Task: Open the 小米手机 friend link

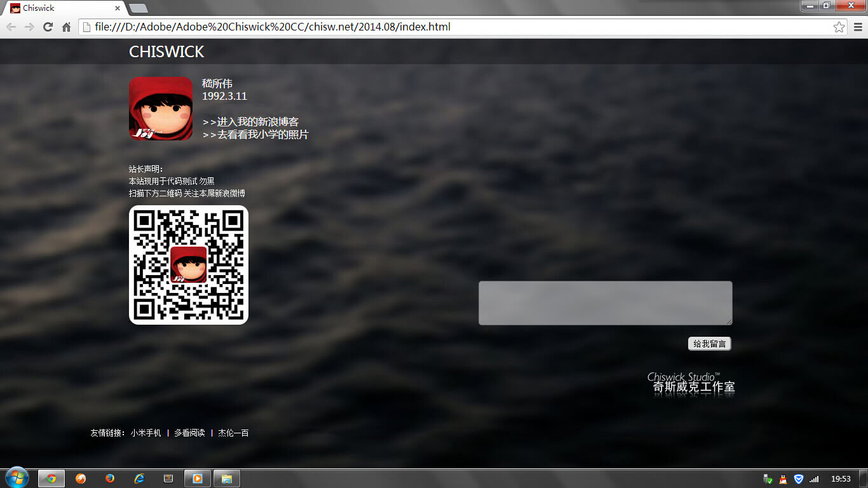Action: tap(146, 433)
